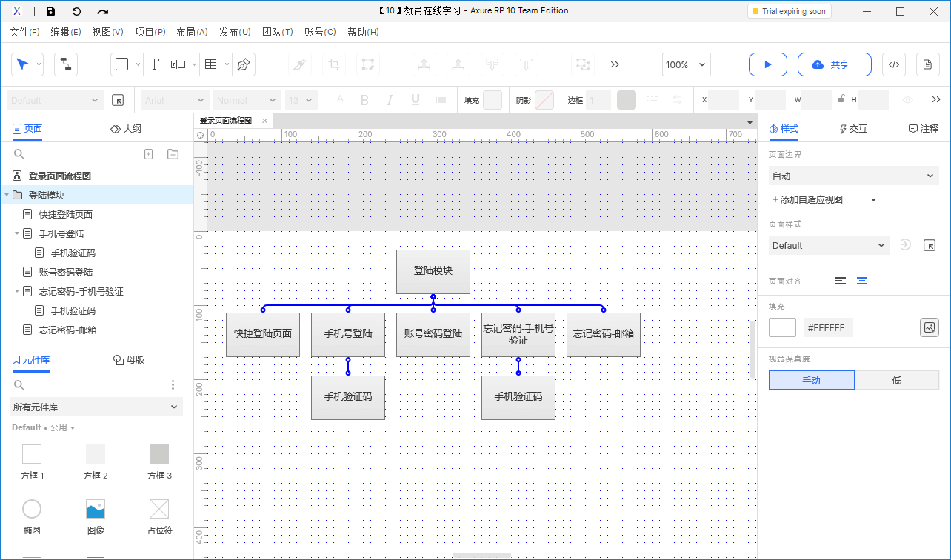951x560 pixels.
Task: Open the 文件(F) menu
Action: click(24, 32)
